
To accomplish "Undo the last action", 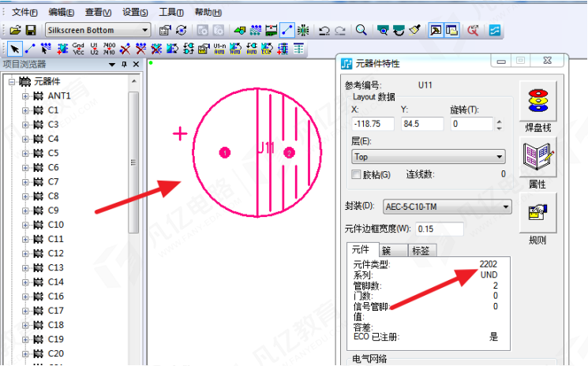I will (324, 30).
